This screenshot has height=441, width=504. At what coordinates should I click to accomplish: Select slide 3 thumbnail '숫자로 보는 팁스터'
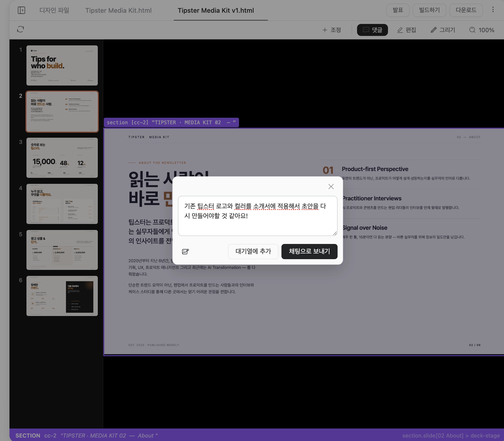(x=62, y=158)
